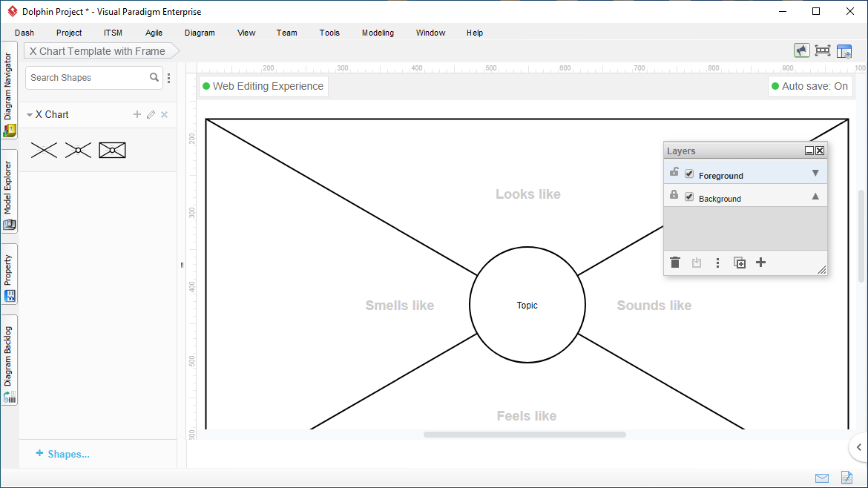
Task: Click the fit-to-width toolbar icon
Action: point(823,51)
